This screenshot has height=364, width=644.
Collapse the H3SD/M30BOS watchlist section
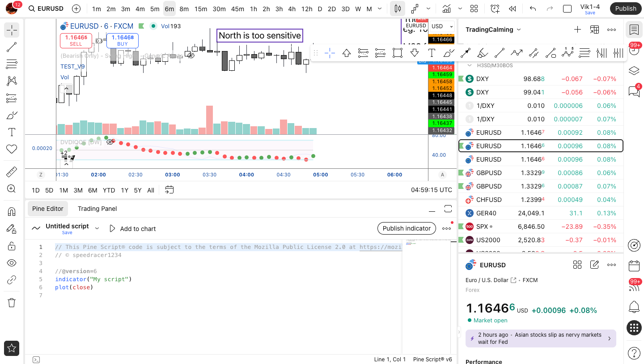tap(470, 65)
